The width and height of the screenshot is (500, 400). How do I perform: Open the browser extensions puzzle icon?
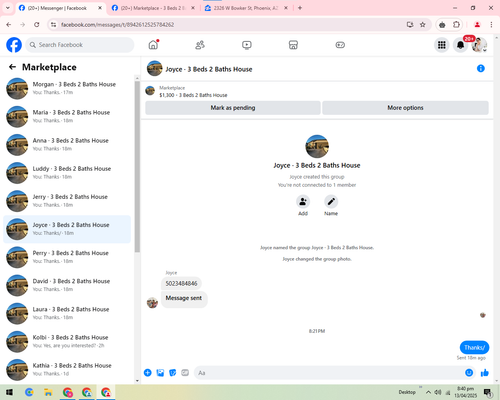(x=456, y=25)
